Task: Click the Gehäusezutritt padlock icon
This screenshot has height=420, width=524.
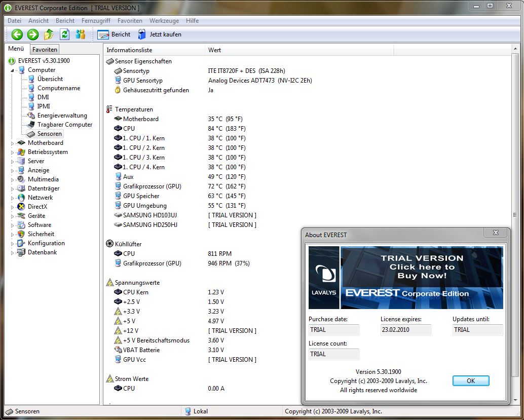Action: pyautogui.click(x=117, y=90)
